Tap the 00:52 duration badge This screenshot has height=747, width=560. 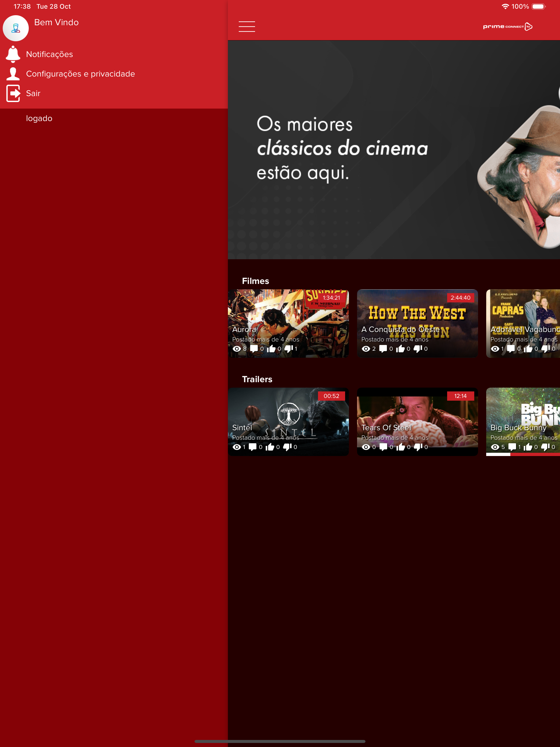pos(331,396)
